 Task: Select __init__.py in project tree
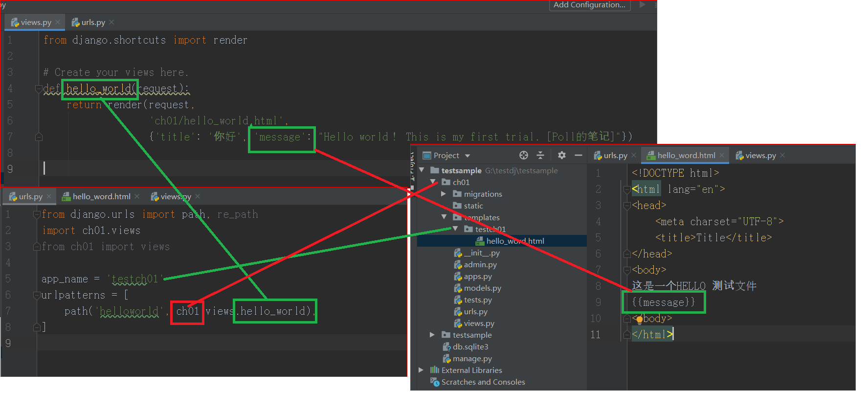pos(482,253)
